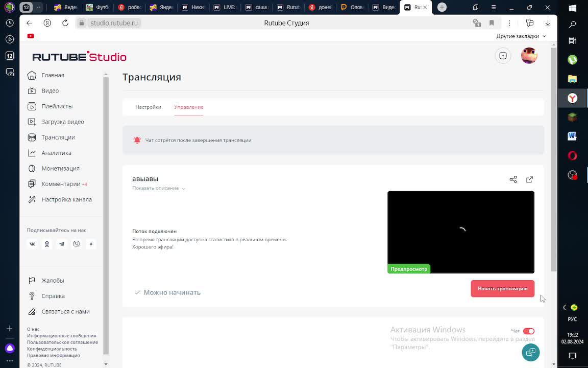
Task: Reload the page
Action: pyautogui.click(x=65, y=23)
